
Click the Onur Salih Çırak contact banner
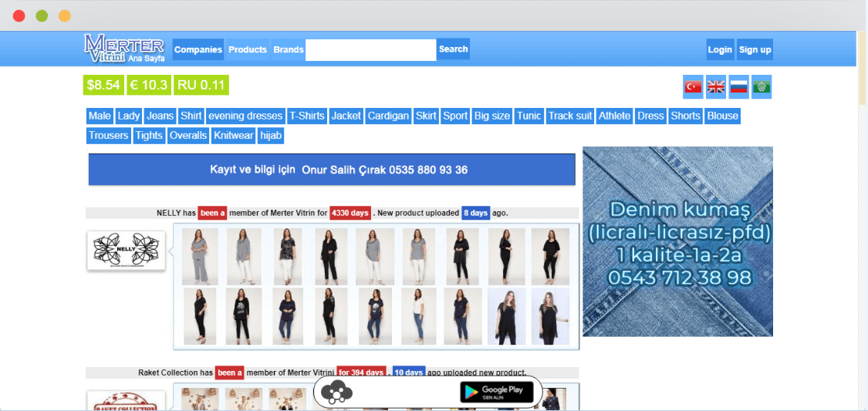332,170
